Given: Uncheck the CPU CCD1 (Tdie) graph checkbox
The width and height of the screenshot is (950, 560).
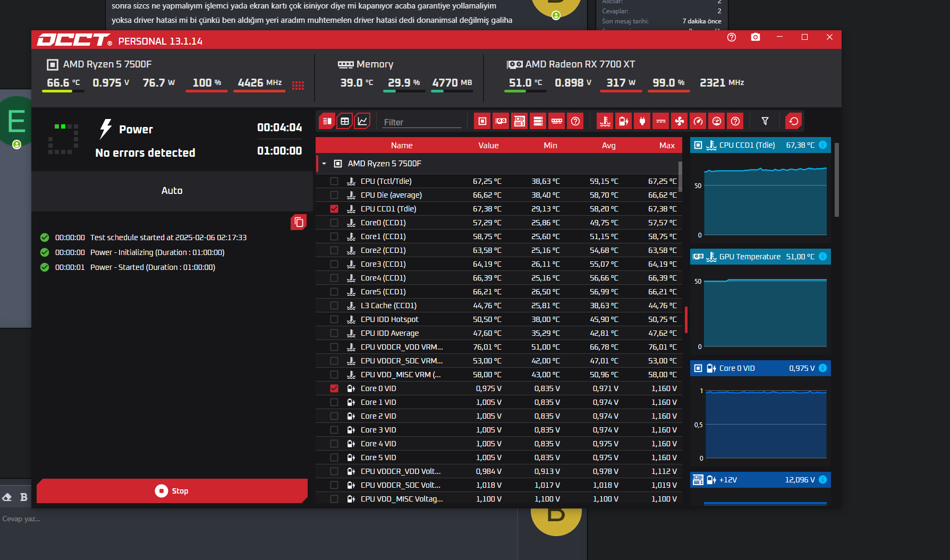Looking at the screenshot, I should click(334, 209).
